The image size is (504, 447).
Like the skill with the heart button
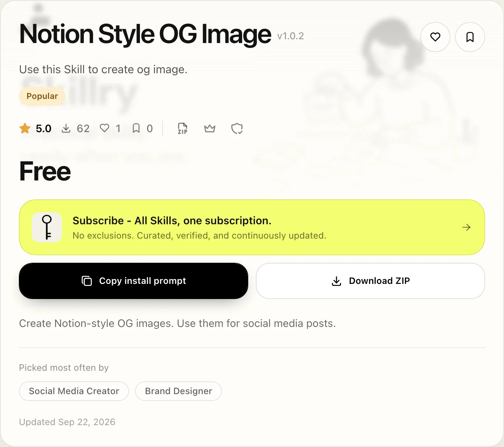click(x=435, y=37)
